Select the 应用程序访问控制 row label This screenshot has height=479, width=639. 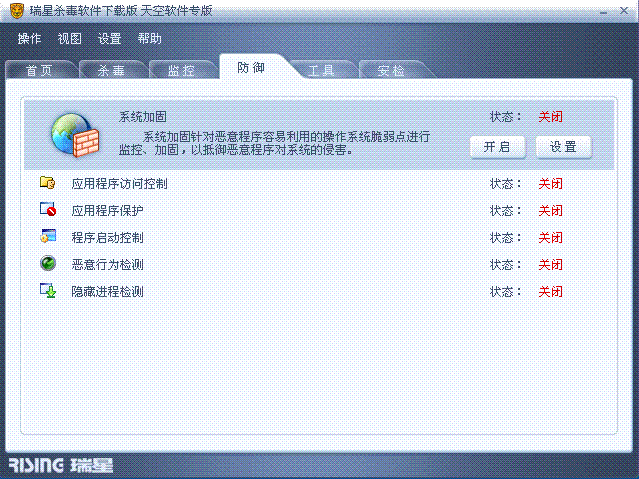pos(119,184)
